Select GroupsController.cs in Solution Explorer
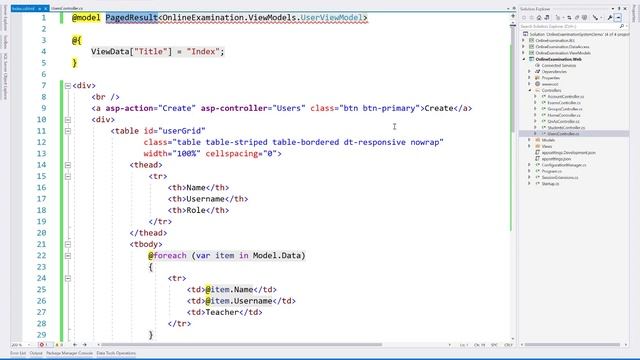The image size is (640, 360). (564, 109)
